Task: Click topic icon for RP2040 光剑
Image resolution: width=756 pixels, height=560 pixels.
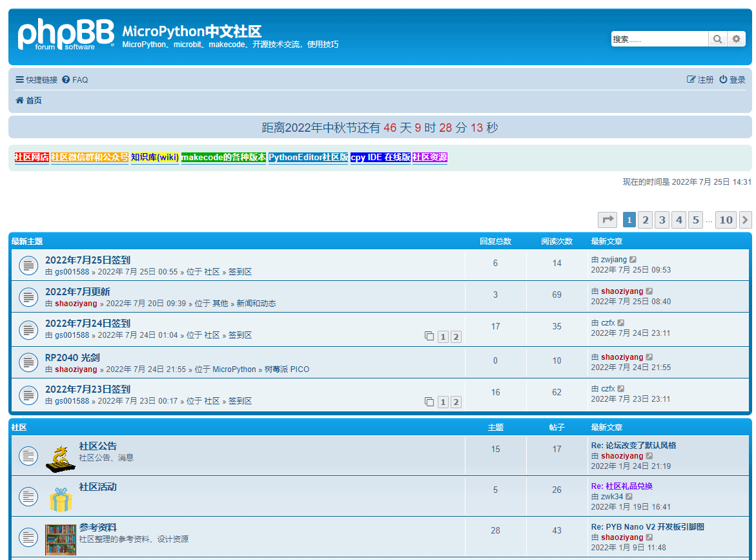Action: click(x=28, y=362)
